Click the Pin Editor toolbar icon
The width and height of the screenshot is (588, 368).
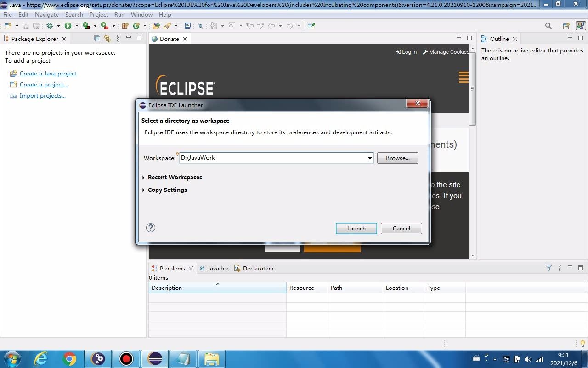click(311, 26)
